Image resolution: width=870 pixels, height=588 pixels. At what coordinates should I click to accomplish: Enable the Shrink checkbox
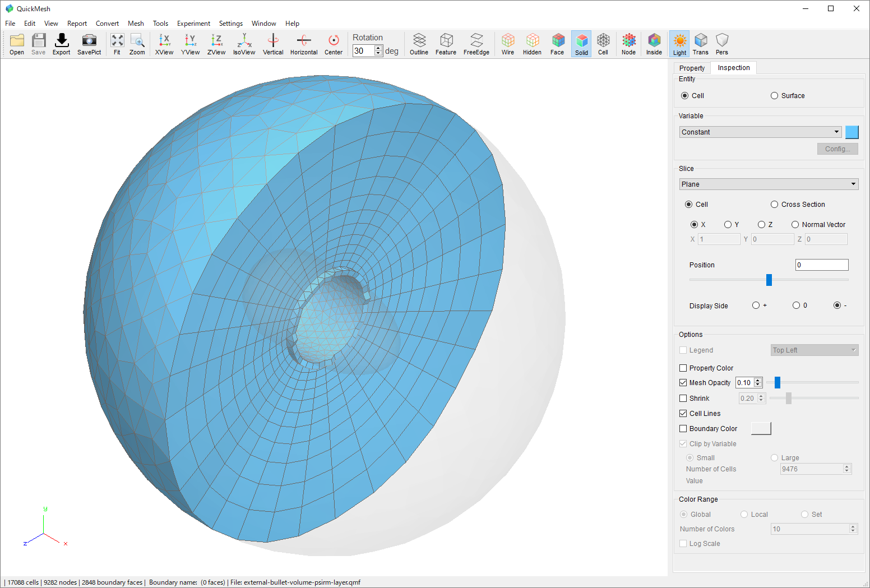(x=683, y=399)
